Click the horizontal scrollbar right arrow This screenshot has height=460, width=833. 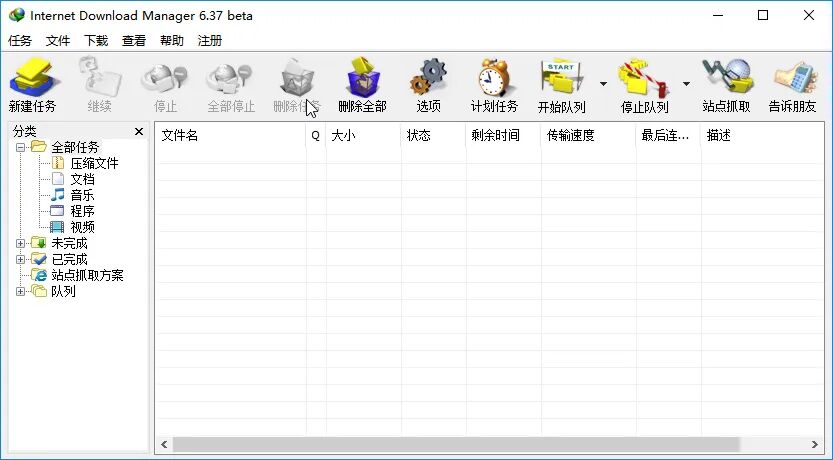tap(814, 444)
